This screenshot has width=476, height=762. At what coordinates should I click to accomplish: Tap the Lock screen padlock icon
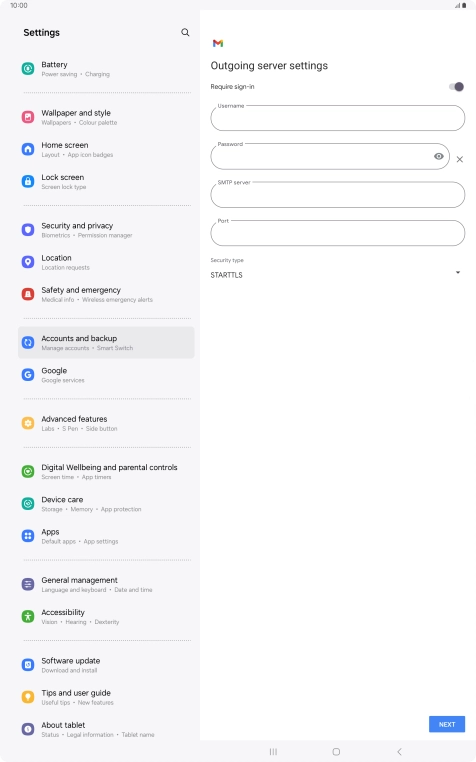click(x=28, y=181)
